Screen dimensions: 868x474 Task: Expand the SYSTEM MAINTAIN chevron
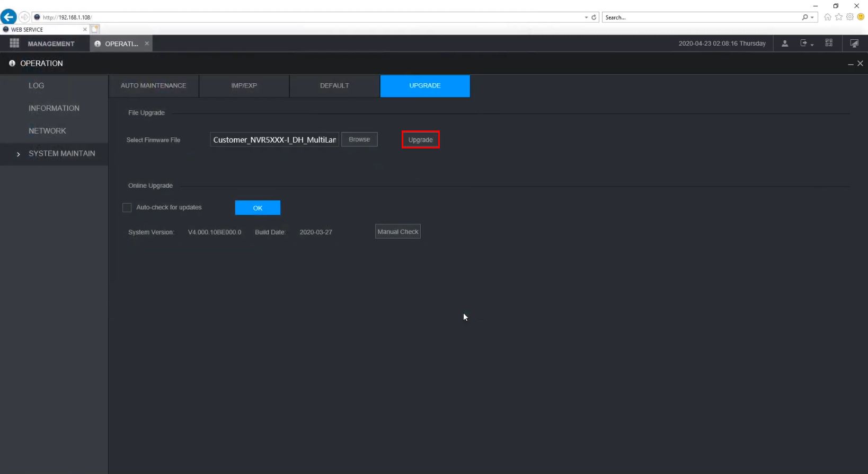tap(19, 154)
